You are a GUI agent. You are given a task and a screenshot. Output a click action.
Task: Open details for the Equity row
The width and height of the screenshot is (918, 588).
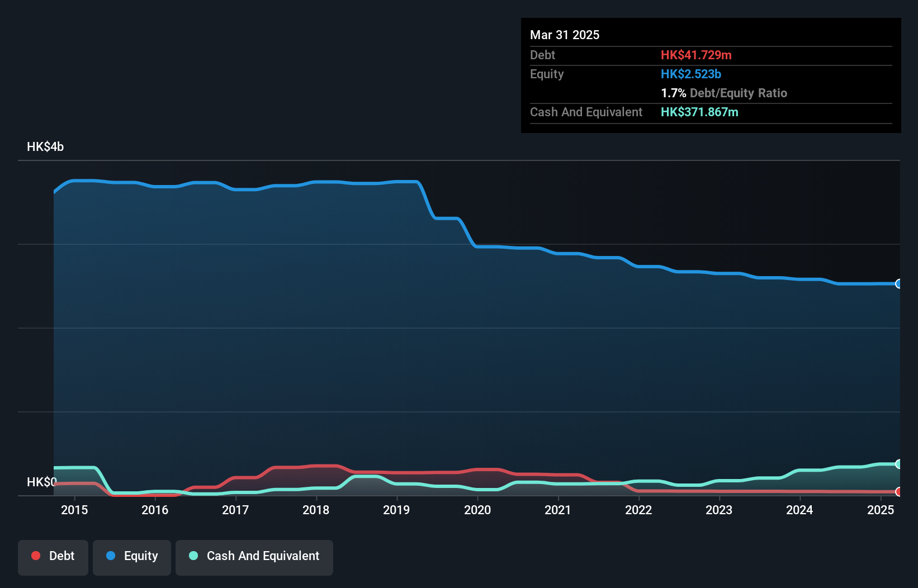(x=547, y=74)
